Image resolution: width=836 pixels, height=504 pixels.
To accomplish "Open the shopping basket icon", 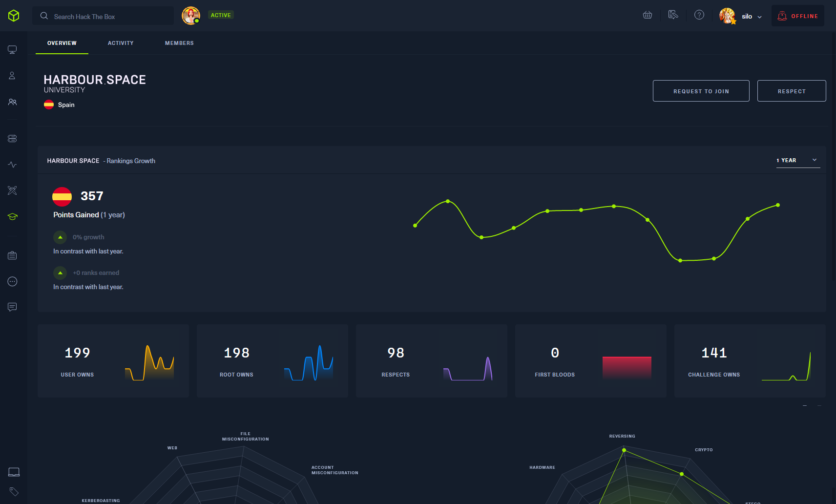I will tap(648, 15).
